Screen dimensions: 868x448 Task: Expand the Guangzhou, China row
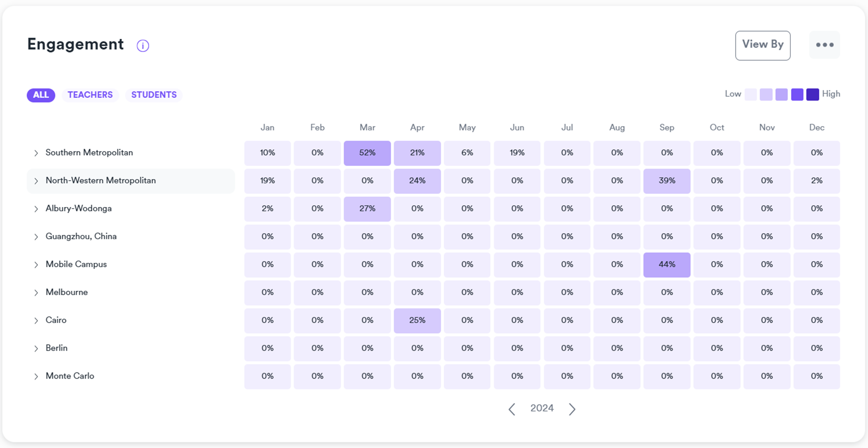point(36,237)
